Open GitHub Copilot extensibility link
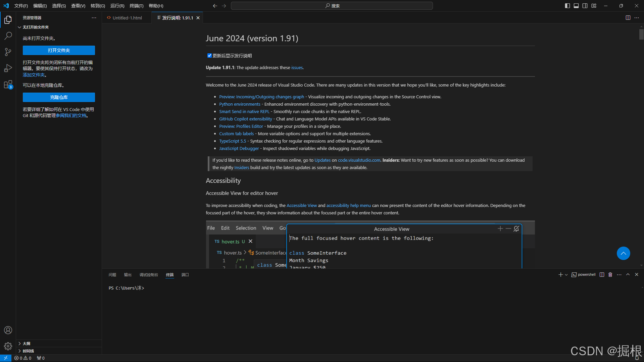Viewport: 644px width, 362px height. 246,119
